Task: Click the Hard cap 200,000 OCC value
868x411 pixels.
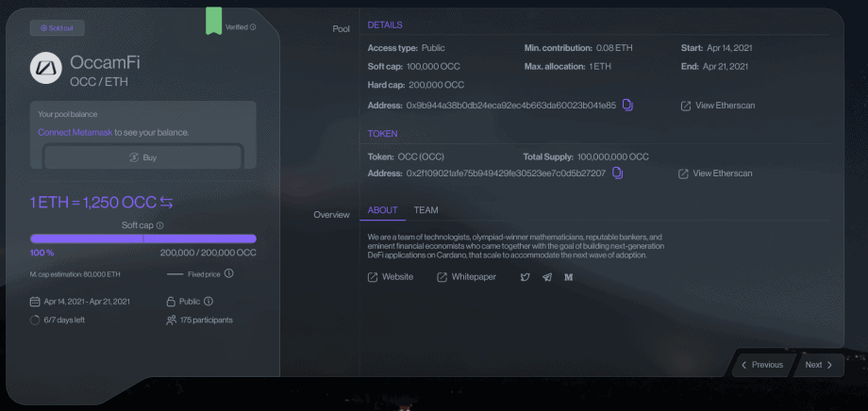Action: coord(436,85)
